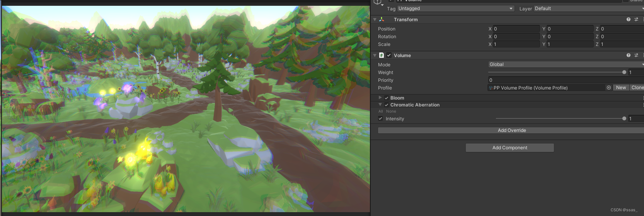Click the Transform component axes icon

[382, 19]
